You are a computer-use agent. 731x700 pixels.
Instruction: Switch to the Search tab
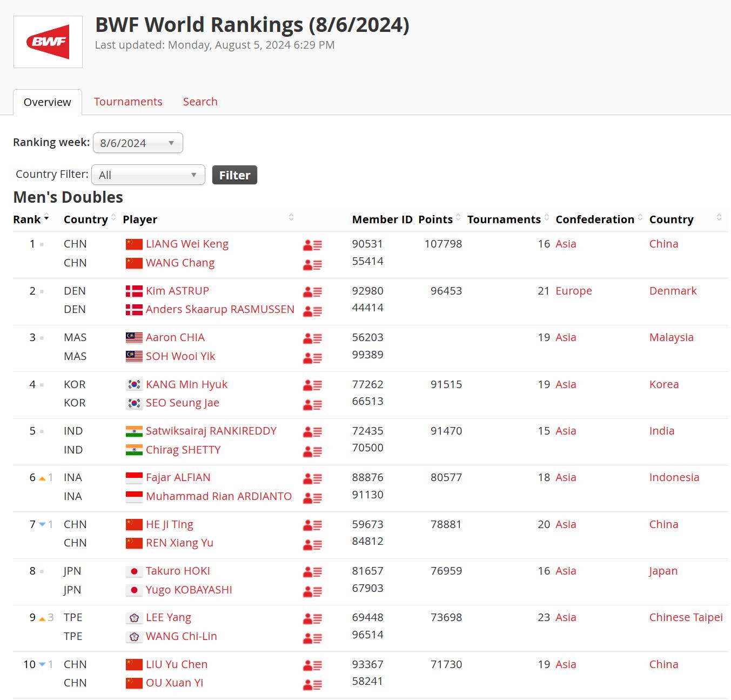point(200,102)
